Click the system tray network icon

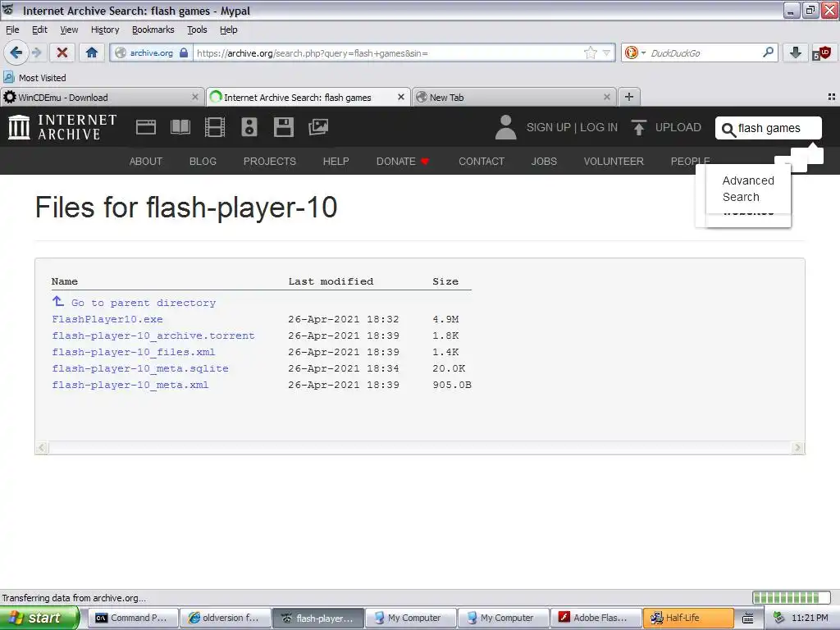pyautogui.click(x=778, y=618)
